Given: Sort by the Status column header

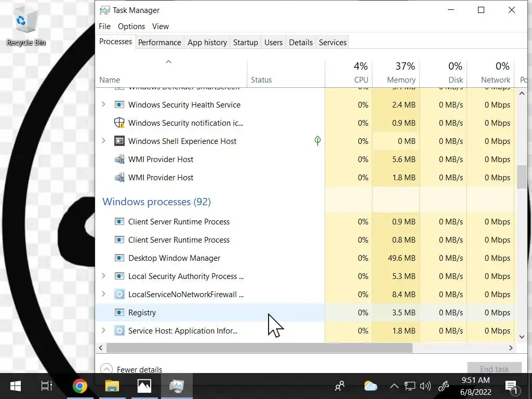Looking at the screenshot, I should (286, 73).
